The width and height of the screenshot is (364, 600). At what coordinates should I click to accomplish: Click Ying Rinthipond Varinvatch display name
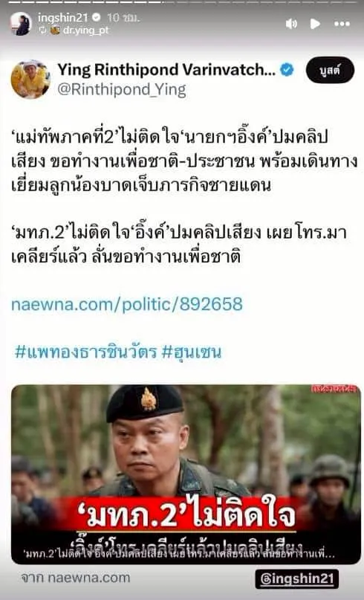[166, 70]
